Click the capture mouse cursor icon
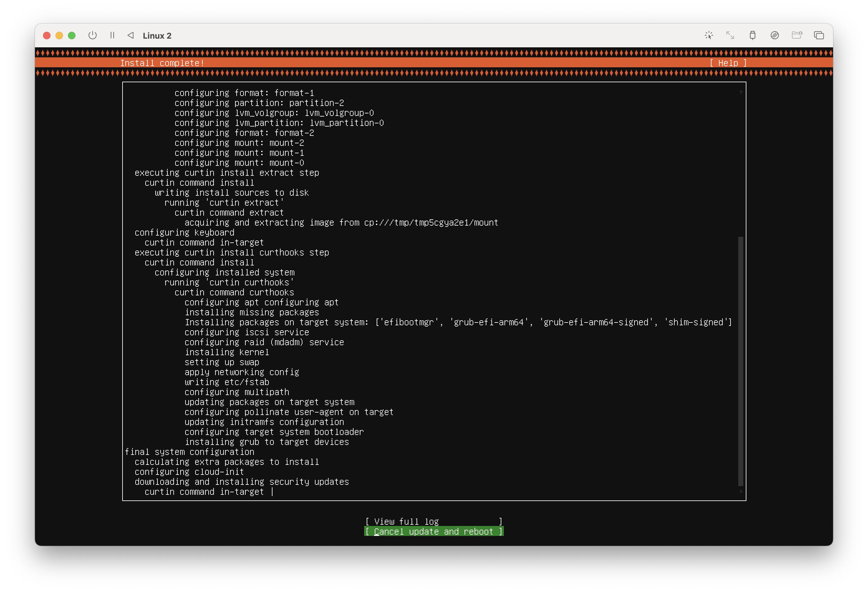Viewport: 868px width, 592px height. pyautogui.click(x=708, y=36)
